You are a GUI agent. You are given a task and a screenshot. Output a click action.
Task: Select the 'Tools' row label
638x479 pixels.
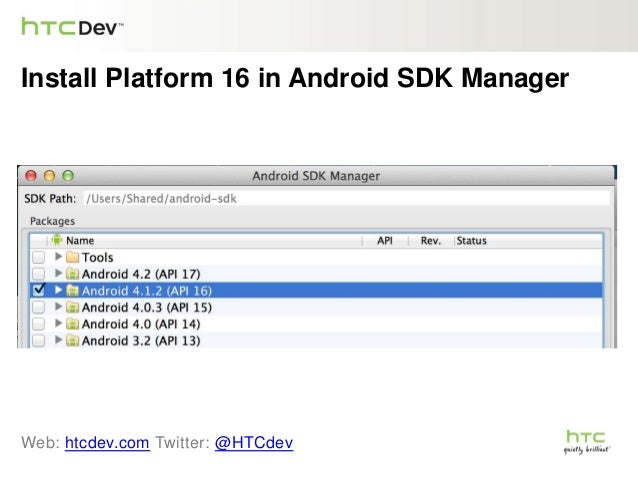(x=98, y=257)
